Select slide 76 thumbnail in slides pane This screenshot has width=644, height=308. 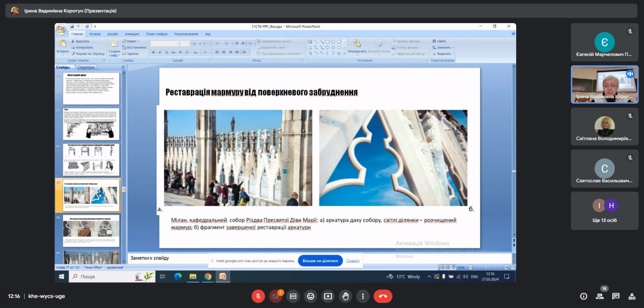91,160
